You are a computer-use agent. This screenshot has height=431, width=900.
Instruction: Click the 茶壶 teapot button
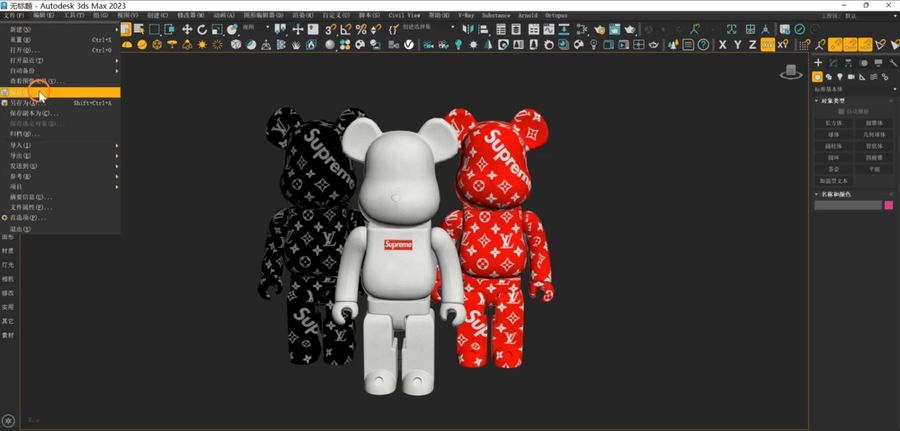click(x=834, y=169)
